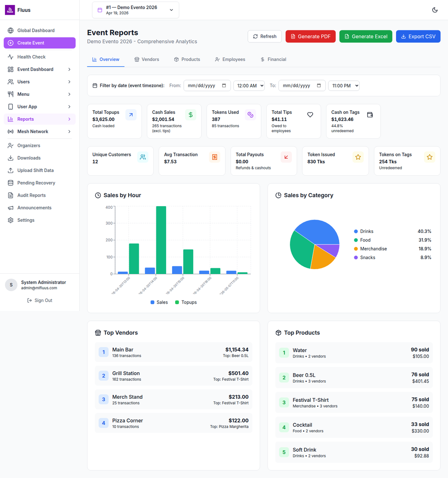The image size is (448, 478).
Task: Expand the Event Dashboard chevron
Action: pyautogui.click(x=69, y=69)
